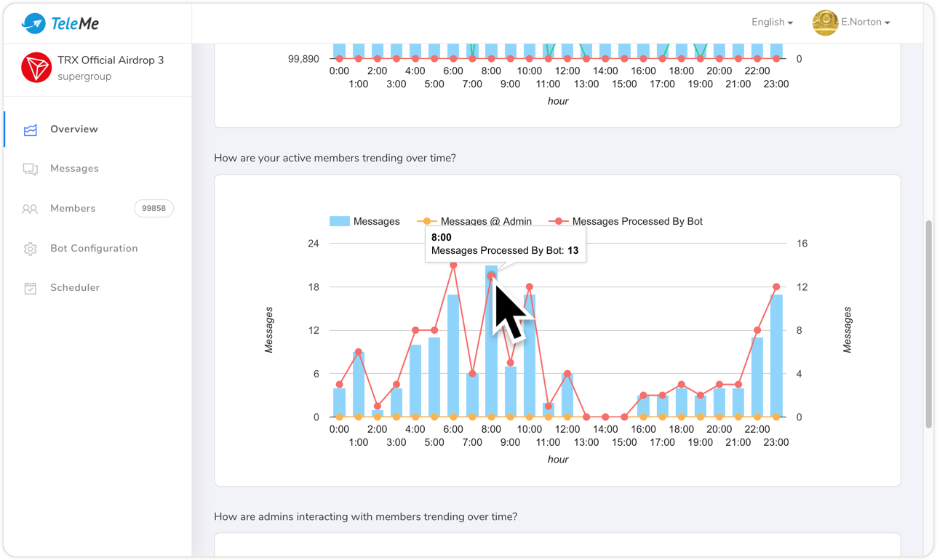Click the page vertical scrollbar thumb
Screen dimensions: 937x560
[928, 324]
